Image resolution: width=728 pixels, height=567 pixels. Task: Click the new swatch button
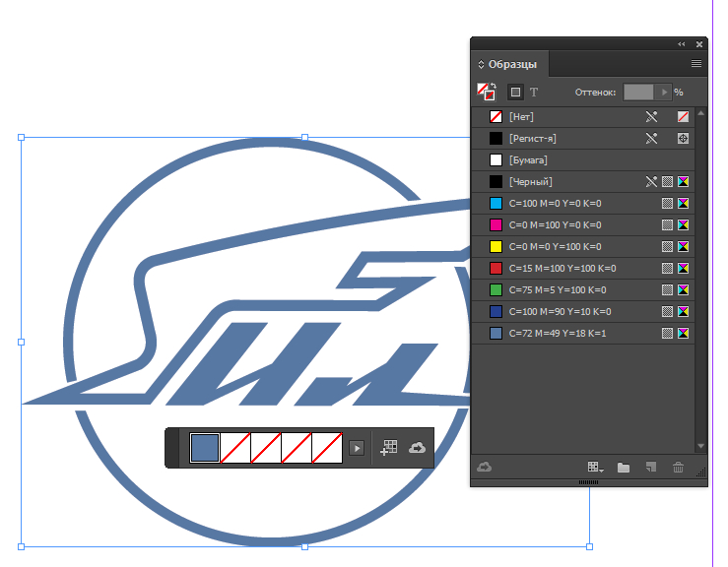point(651,468)
